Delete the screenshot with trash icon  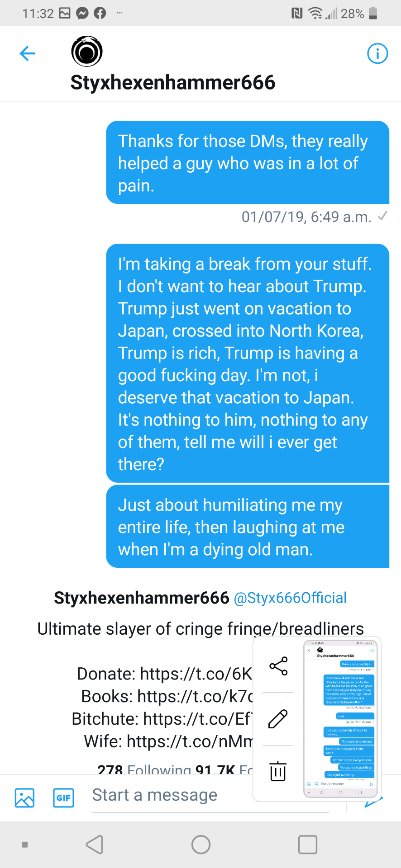coord(278,771)
